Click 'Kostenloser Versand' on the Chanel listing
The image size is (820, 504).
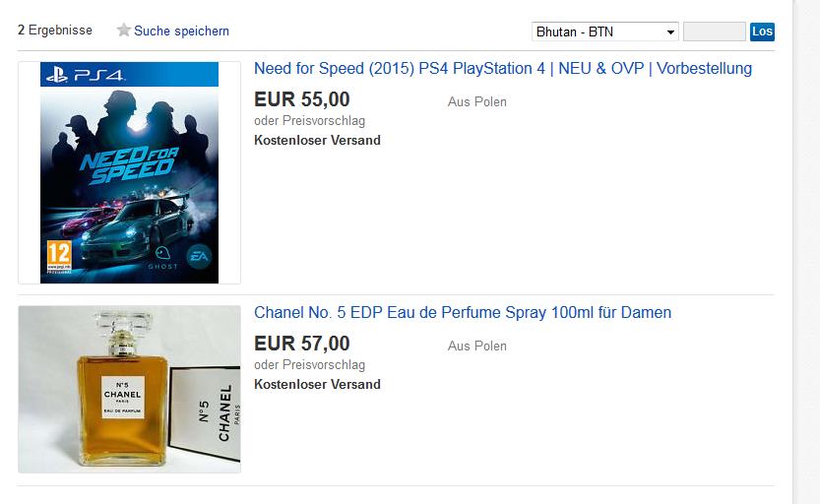[317, 384]
